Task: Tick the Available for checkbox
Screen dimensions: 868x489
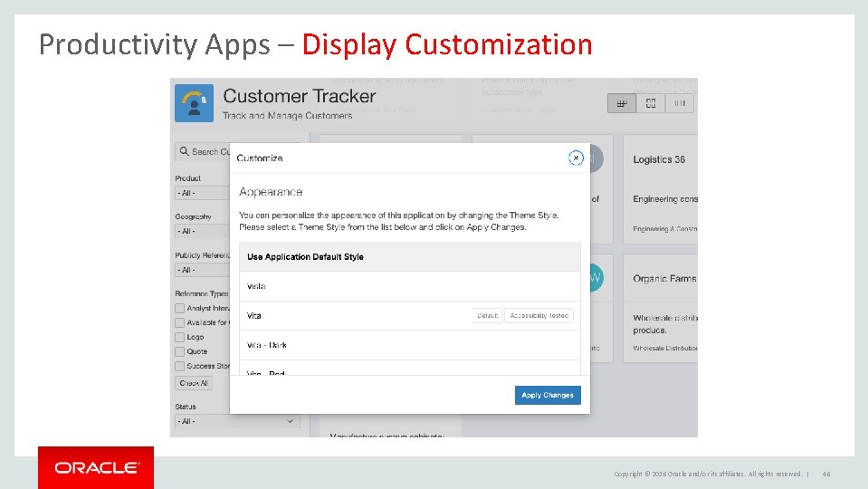Action: (x=179, y=322)
